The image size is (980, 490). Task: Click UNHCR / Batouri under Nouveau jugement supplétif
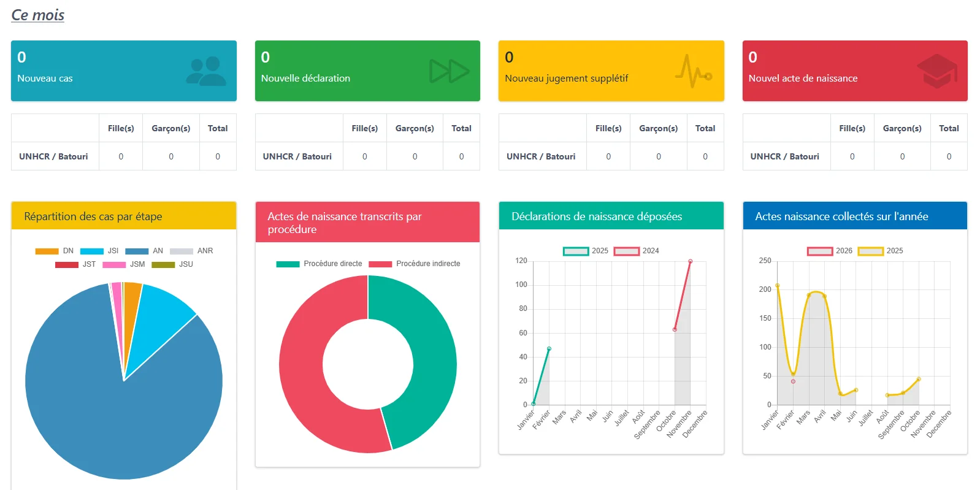(541, 156)
